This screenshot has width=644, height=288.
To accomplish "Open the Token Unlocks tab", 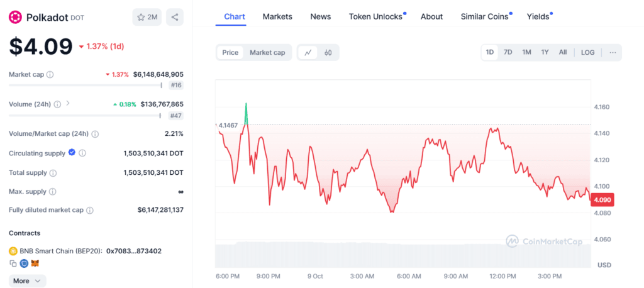I will pyautogui.click(x=376, y=17).
